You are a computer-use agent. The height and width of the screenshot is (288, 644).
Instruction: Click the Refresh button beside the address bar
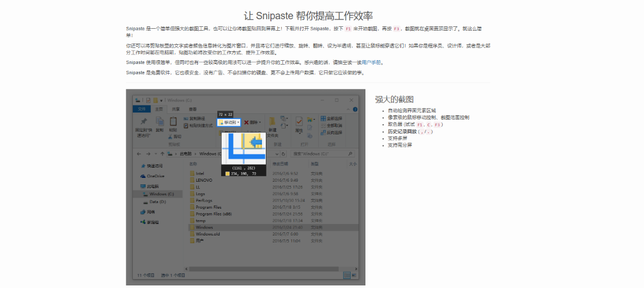click(284, 154)
